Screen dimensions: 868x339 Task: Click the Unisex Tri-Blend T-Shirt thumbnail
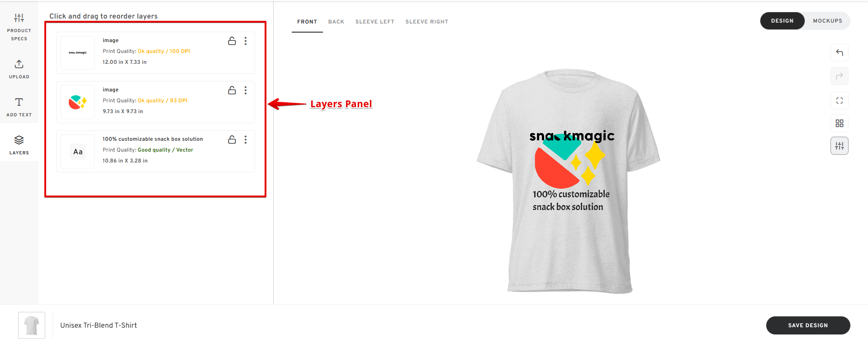click(32, 325)
